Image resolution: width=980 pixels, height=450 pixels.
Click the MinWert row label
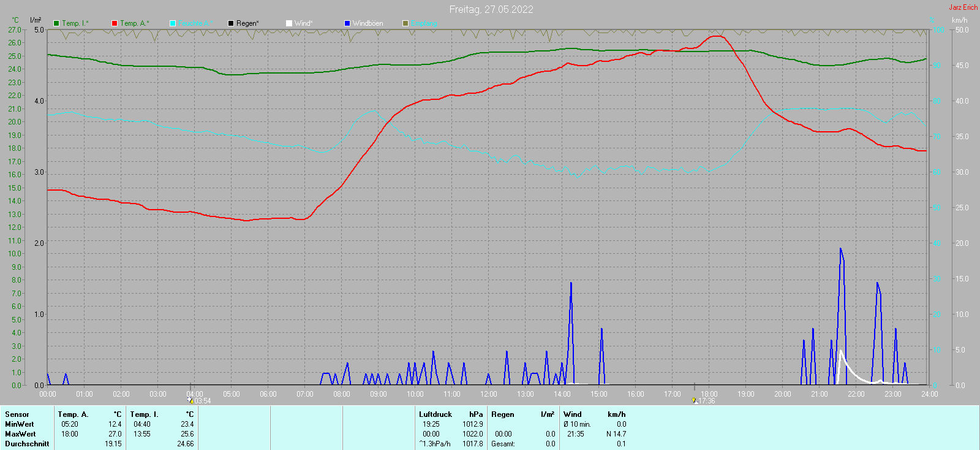tap(19, 424)
